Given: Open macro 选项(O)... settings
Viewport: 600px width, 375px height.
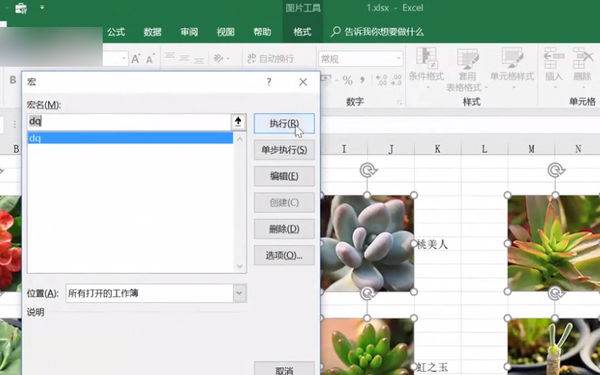Looking at the screenshot, I should [284, 255].
